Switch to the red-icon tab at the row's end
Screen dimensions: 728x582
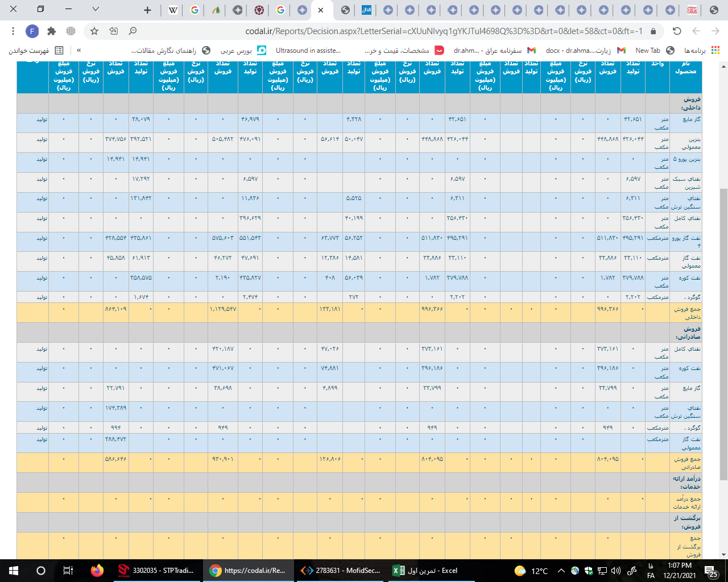(x=692, y=10)
